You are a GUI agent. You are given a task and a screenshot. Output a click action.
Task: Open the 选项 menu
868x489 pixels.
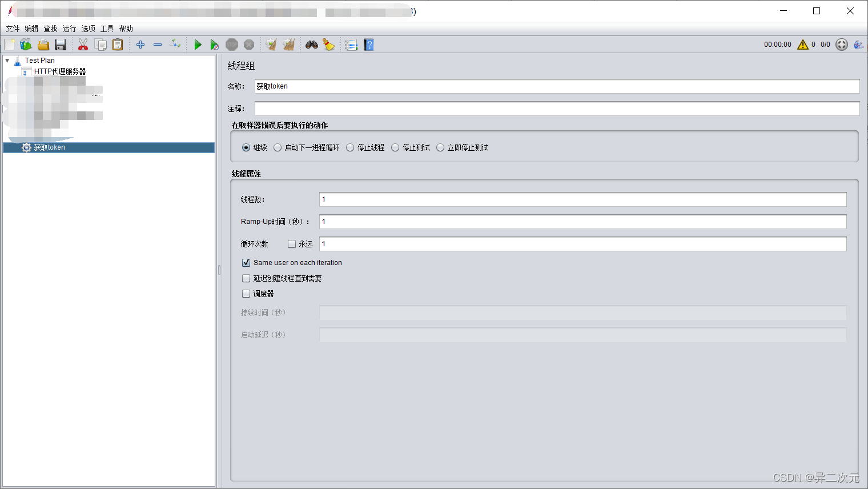click(x=88, y=29)
